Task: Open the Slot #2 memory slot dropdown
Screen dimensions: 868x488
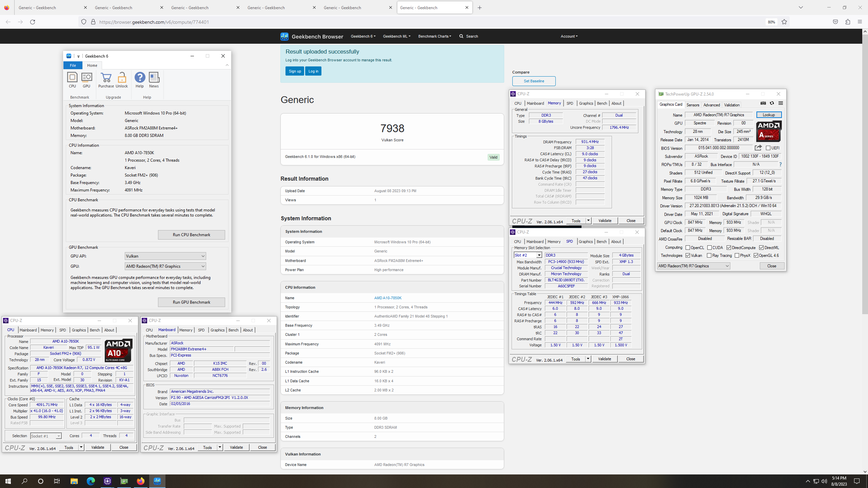Action: pyautogui.click(x=528, y=255)
